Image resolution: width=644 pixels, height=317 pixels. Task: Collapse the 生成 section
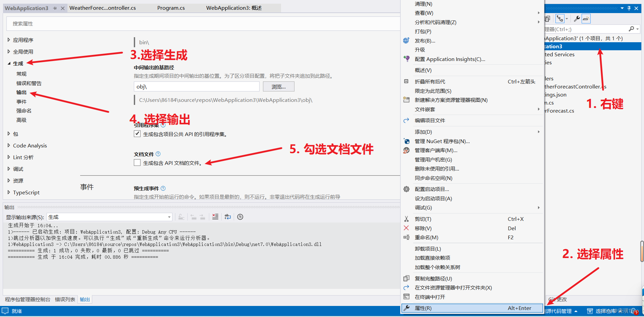9,63
